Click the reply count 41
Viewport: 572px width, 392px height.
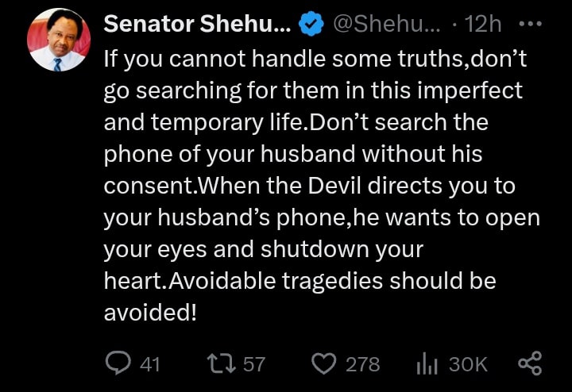coord(149,364)
